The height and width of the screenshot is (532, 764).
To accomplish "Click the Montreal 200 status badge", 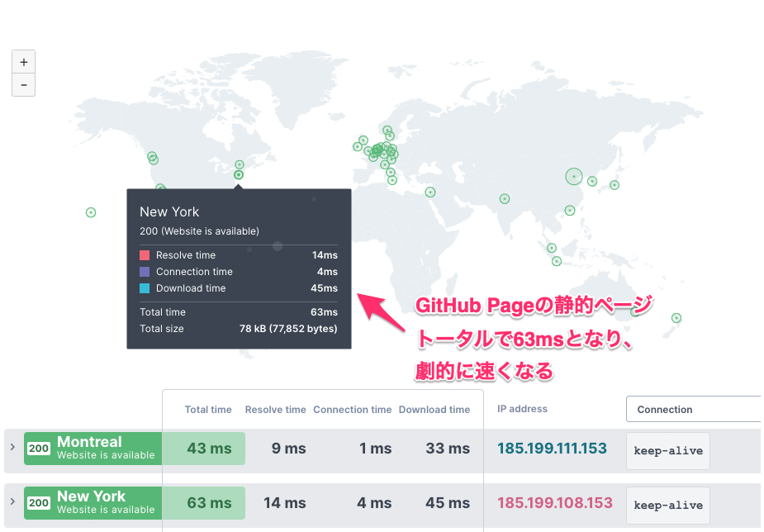I will pyautogui.click(x=39, y=449).
